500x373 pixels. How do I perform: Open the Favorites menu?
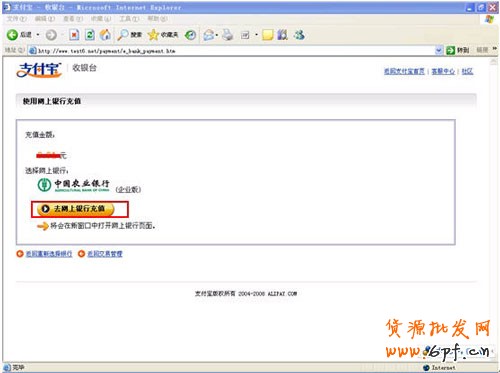tap(101, 19)
